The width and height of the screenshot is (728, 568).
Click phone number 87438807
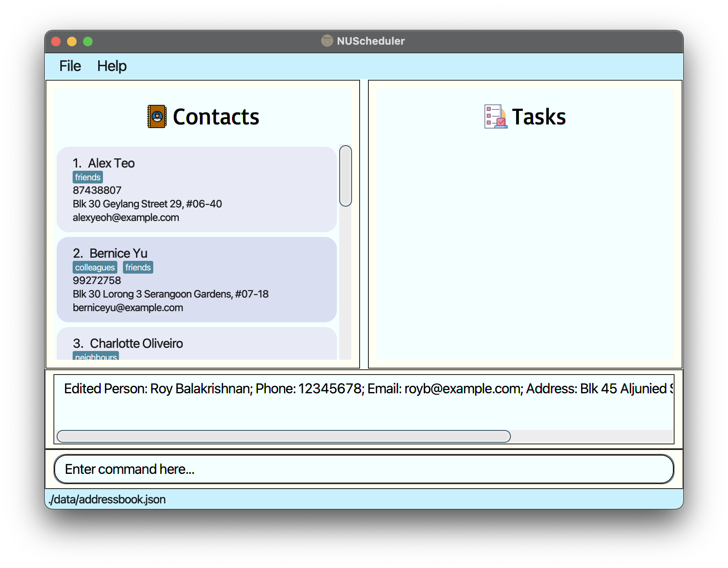point(97,190)
